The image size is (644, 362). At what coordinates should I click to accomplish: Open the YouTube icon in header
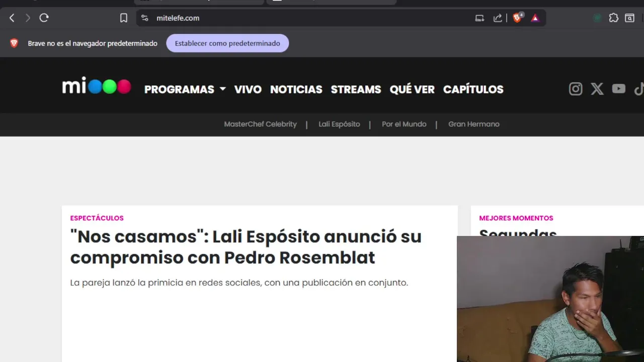pyautogui.click(x=618, y=89)
